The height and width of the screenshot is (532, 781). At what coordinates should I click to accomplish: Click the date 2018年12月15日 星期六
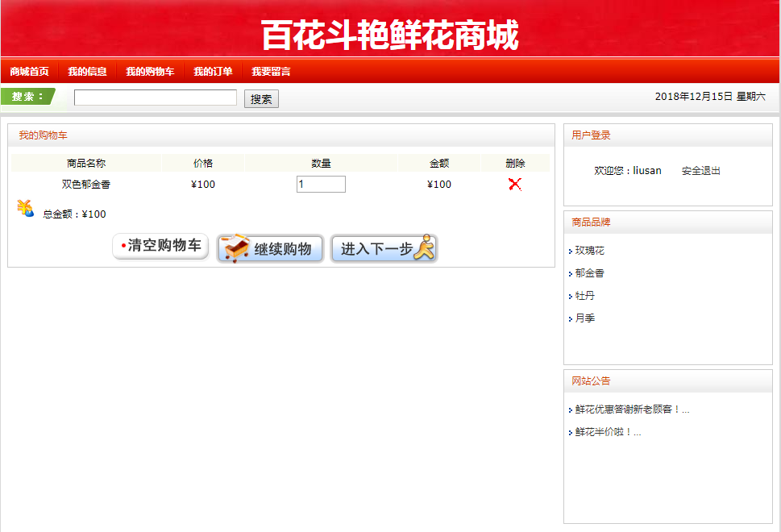710,97
